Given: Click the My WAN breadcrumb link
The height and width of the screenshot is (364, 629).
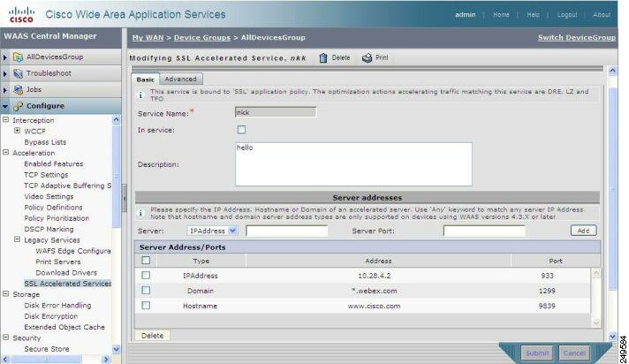Looking at the screenshot, I should click(x=148, y=37).
